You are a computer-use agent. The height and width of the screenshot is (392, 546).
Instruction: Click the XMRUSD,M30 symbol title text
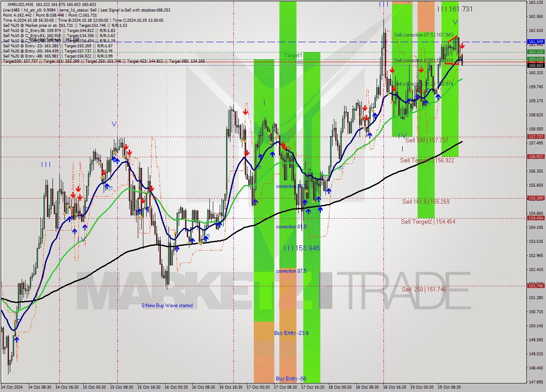coord(21,5)
